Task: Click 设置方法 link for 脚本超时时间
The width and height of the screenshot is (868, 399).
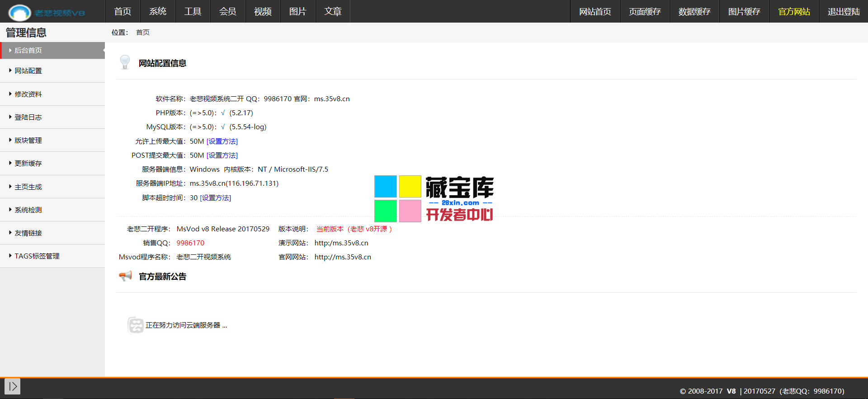Action: [x=215, y=197]
